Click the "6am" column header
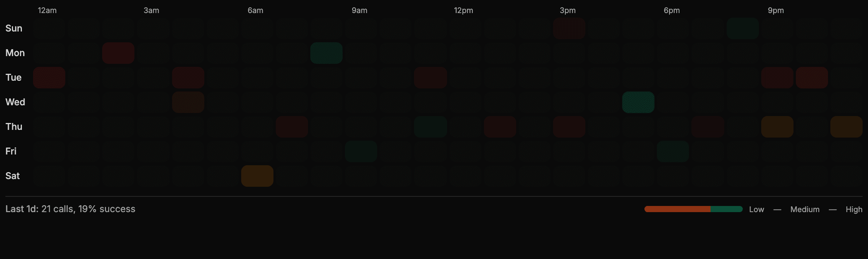868x259 pixels. [x=255, y=10]
